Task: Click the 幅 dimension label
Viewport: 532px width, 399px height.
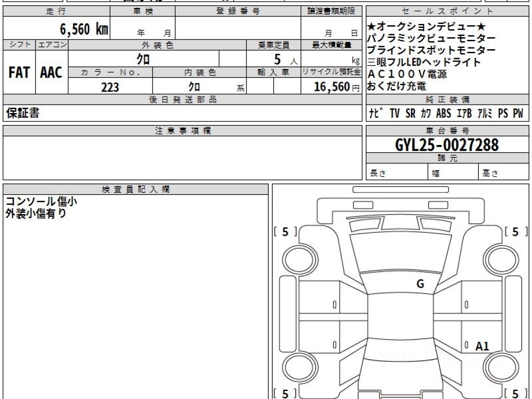Action: click(436, 174)
